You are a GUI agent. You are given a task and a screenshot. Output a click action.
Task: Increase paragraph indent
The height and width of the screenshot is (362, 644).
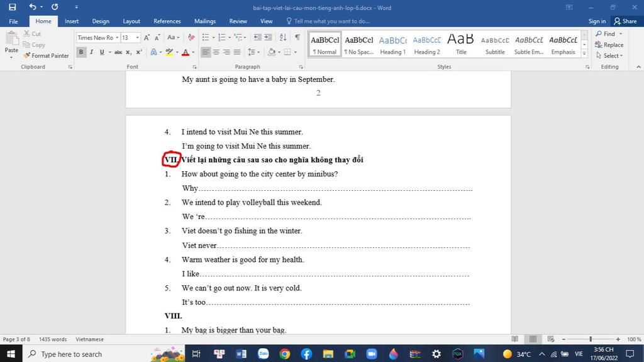click(268, 37)
